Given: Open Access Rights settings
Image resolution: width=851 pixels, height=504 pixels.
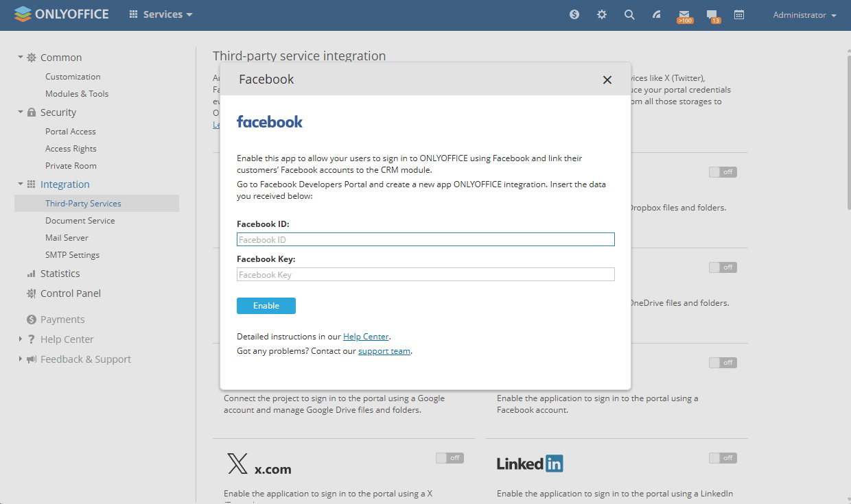Looking at the screenshot, I should click(71, 149).
